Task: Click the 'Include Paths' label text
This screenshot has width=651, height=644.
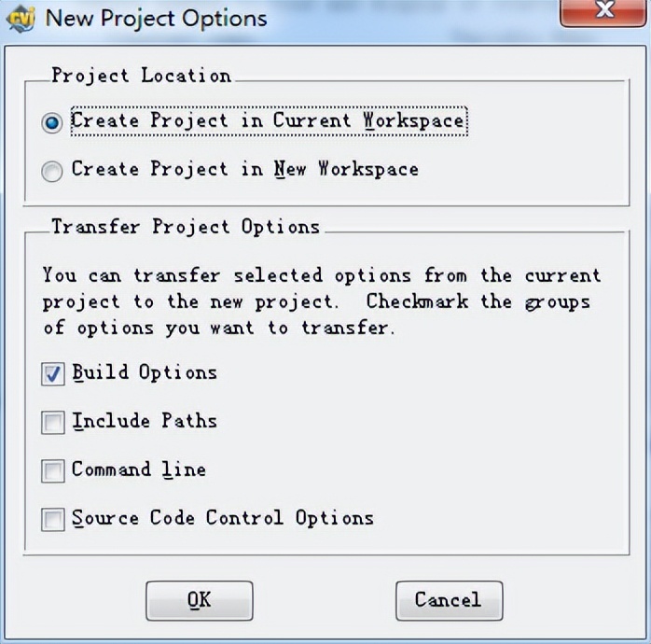Action: click(x=145, y=422)
